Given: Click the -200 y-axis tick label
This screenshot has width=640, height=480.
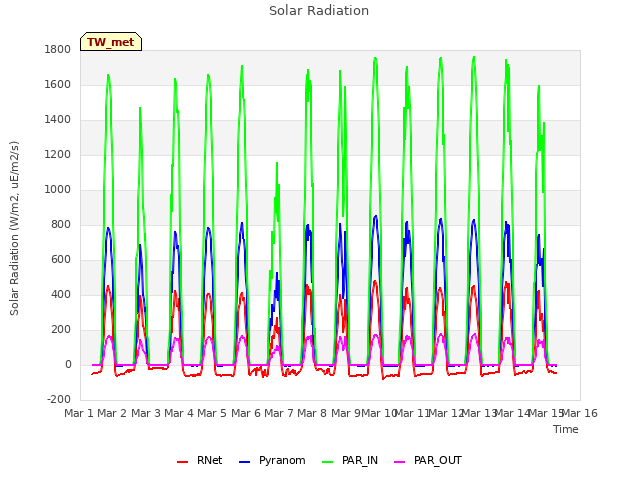Looking at the screenshot, I should click(x=59, y=400).
